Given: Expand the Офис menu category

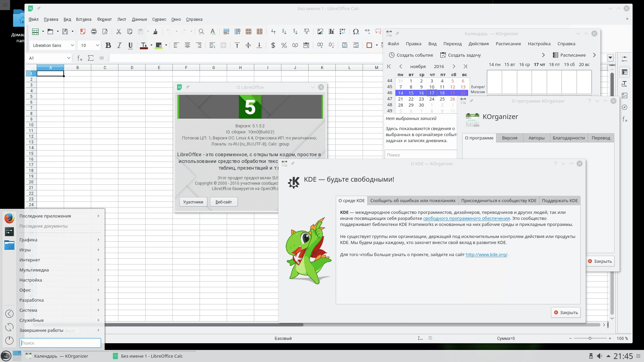Looking at the screenshot, I should click(x=60, y=290).
